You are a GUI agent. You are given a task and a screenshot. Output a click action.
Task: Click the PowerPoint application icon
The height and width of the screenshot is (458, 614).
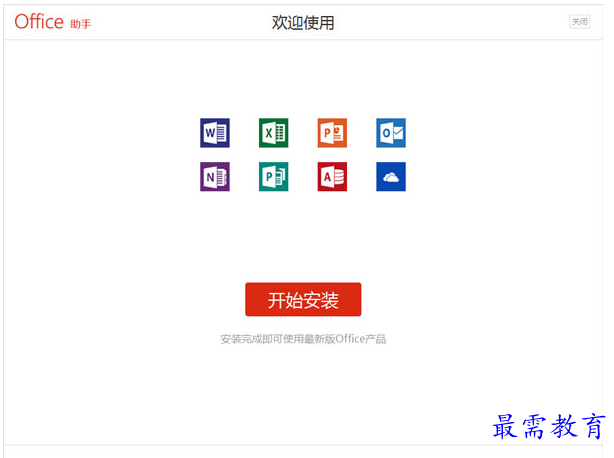click(x=332, y=133)
